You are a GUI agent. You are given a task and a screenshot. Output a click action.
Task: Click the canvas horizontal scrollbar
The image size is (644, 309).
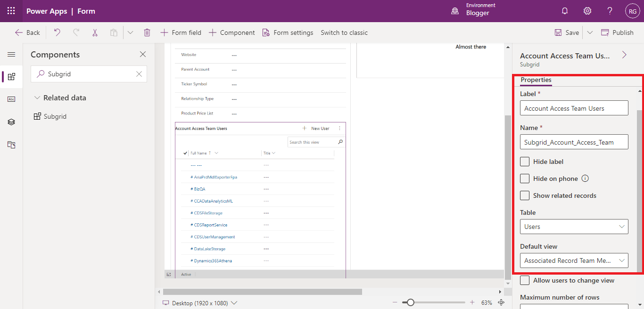tap(263, 292)
